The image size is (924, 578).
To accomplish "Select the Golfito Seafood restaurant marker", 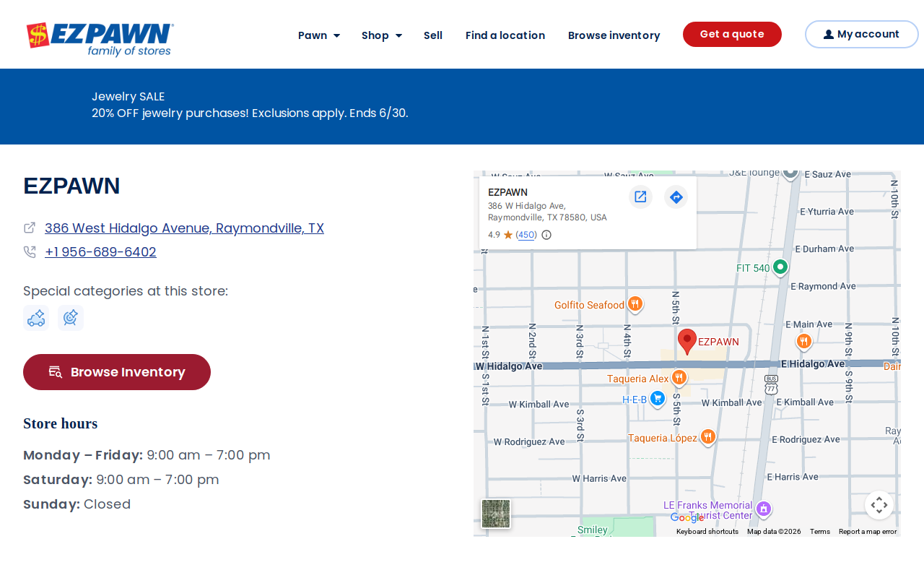I will 635,305.
